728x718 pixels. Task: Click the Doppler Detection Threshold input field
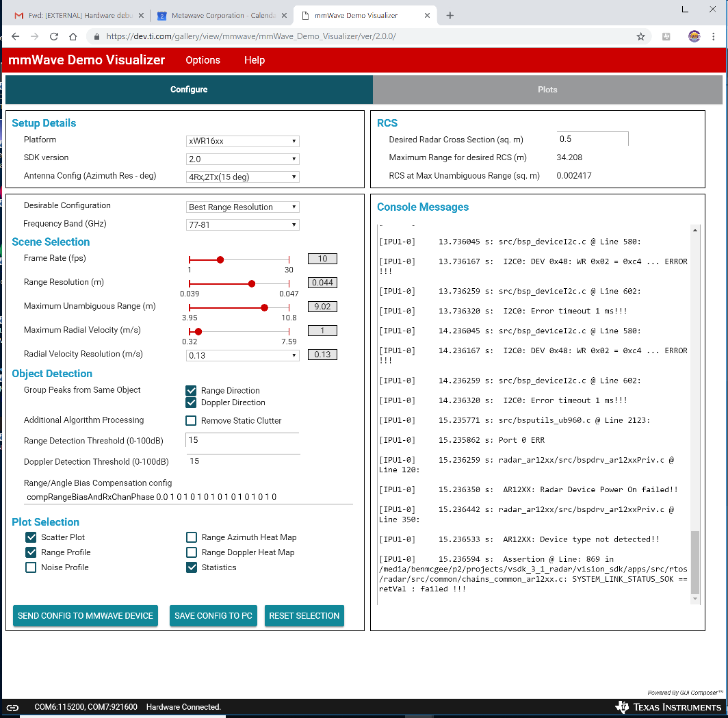click(242, 461)
